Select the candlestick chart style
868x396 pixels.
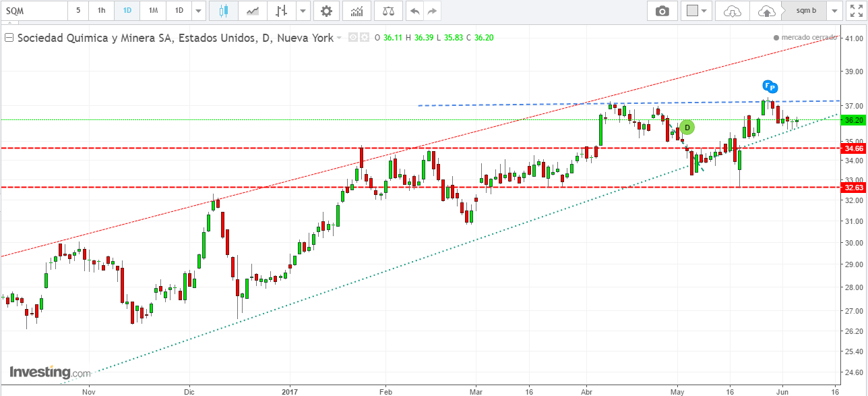pos(224,11)
